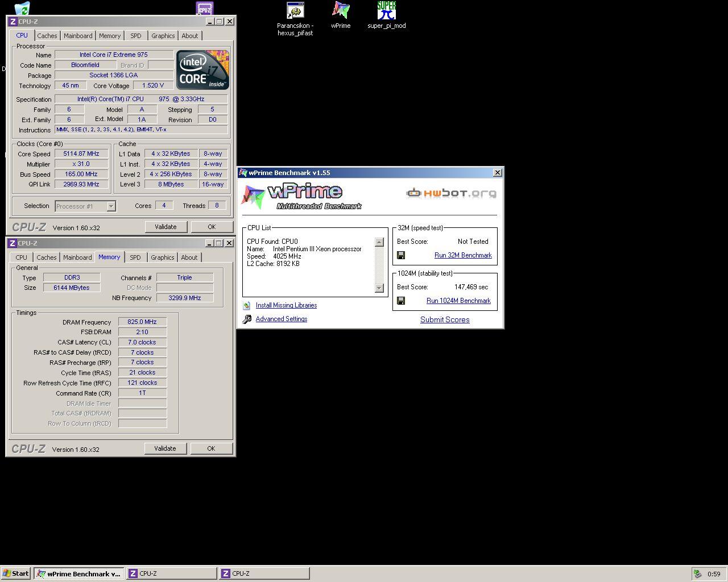
Task: Click the save icon for 32M score
Action: (401, 255)
